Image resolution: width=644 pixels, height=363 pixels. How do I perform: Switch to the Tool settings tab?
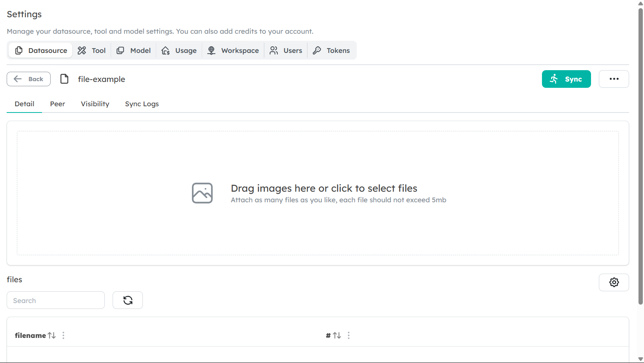click(x=92, y=51)
